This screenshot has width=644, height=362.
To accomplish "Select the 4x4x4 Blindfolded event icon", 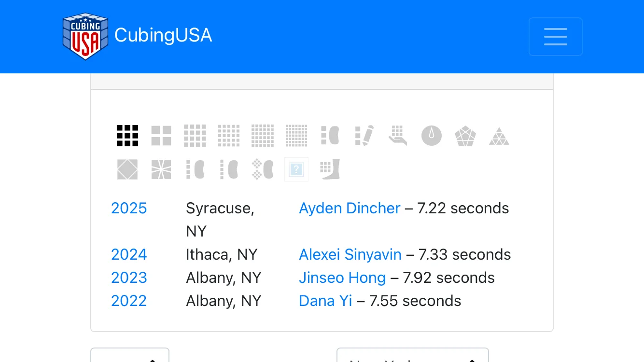I will click(195, 169).
